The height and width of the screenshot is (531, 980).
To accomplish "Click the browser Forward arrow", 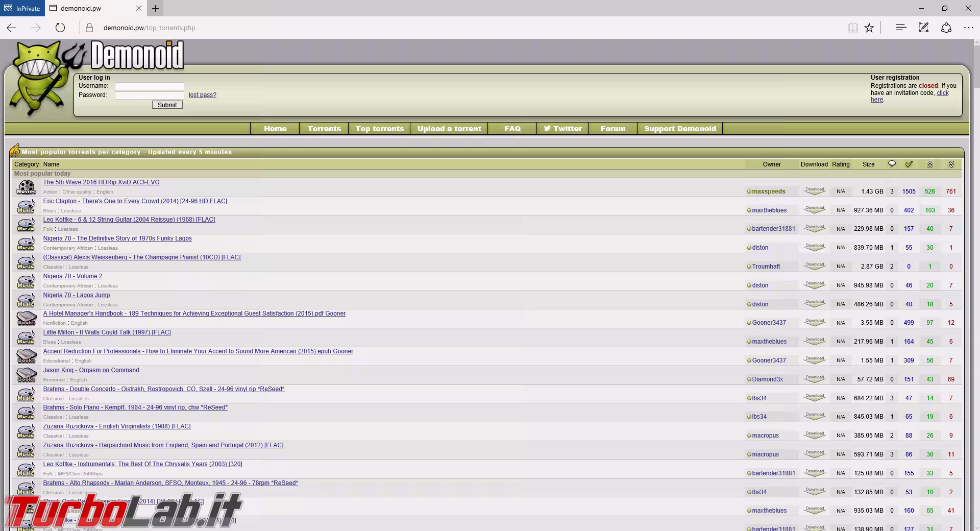I will pyautogui.click(x=36, y=28).
